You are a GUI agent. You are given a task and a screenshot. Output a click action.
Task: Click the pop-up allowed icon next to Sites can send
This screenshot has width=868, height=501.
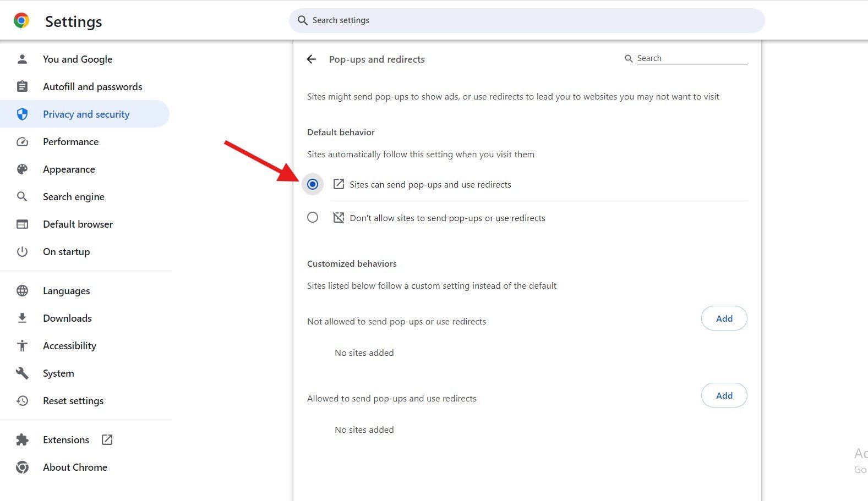(339, 184)
